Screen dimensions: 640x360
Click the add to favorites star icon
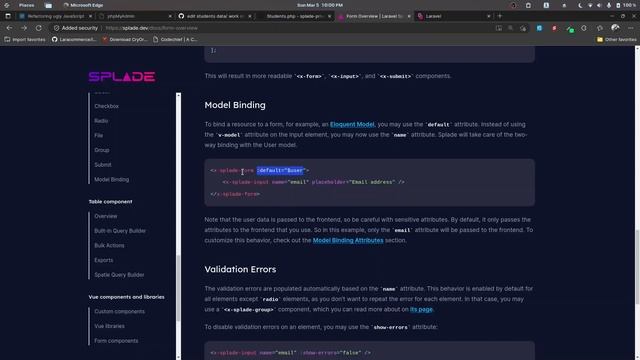(523, 28)
